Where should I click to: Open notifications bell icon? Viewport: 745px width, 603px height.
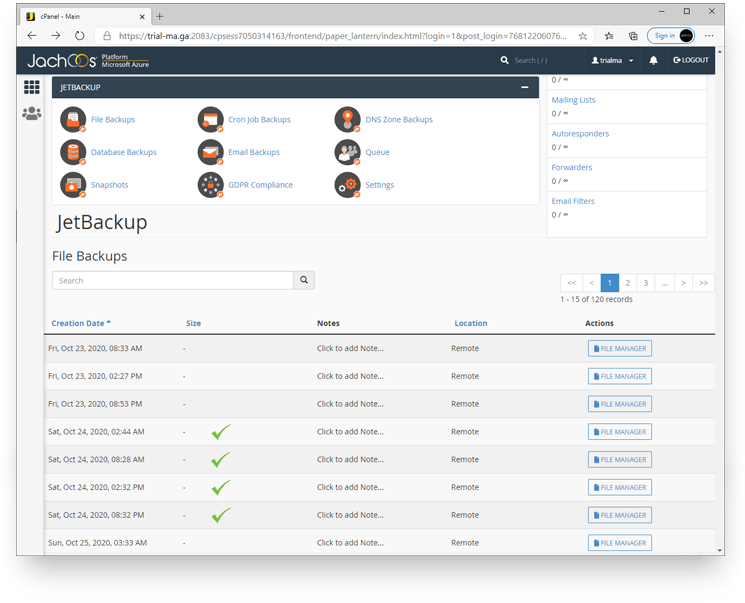[653, 60]
